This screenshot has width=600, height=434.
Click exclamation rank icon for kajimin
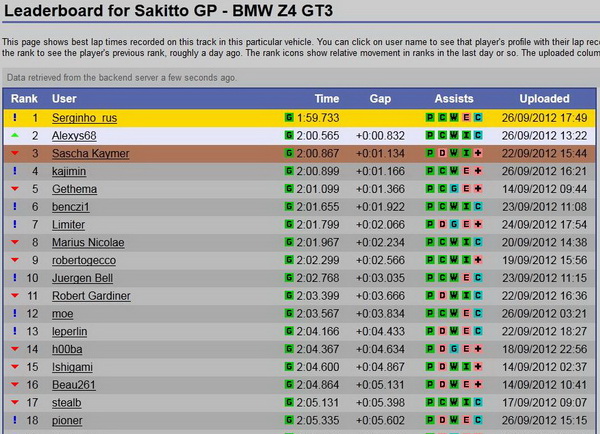[x=15, y=171]
